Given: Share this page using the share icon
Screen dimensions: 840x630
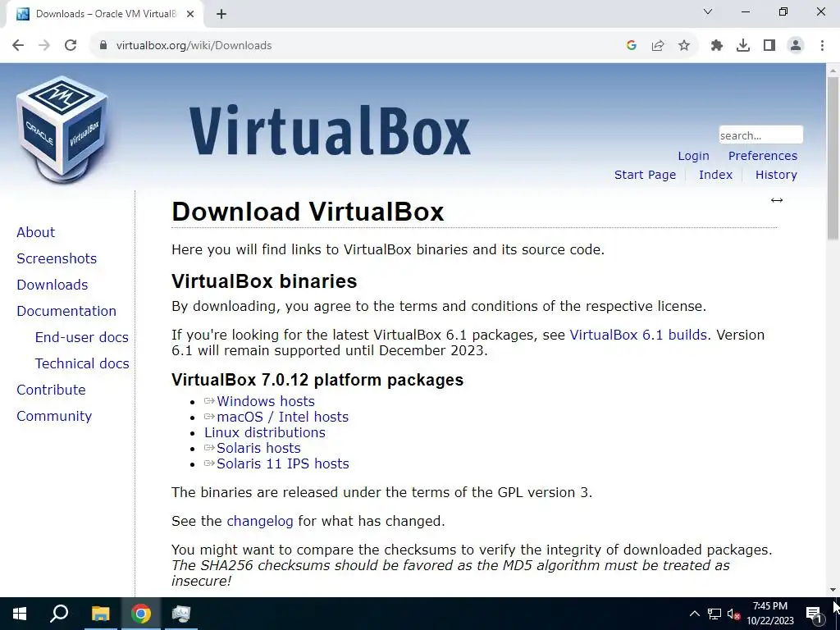Looking at the screenshot, I should click(658, 46).
